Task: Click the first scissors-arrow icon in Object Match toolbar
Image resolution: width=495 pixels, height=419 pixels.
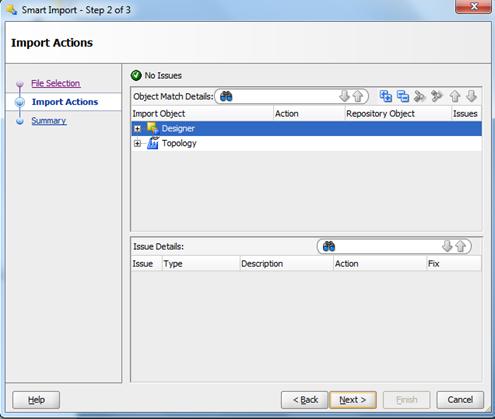Action: [x=420, y=96]
